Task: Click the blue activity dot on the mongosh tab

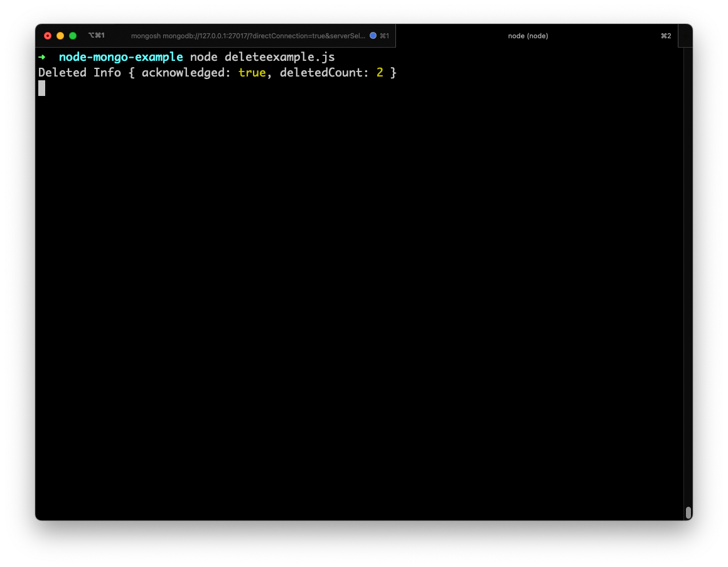Action: click(x=373, y=36)
